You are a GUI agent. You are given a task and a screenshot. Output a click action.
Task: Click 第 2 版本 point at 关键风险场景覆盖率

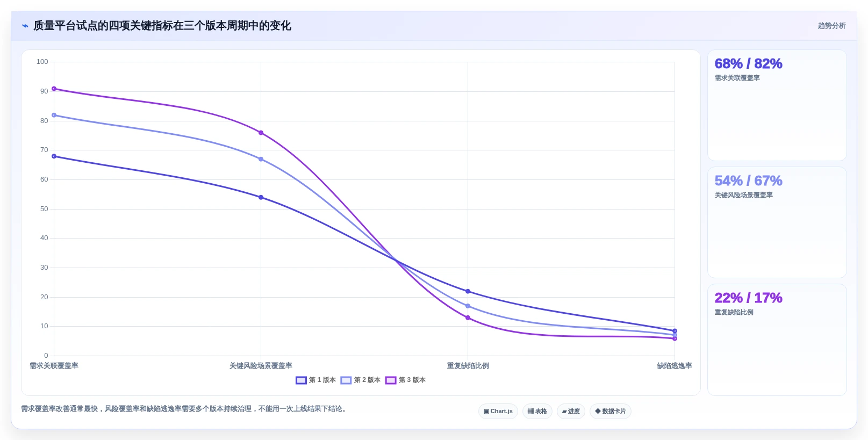coord(261,159)
